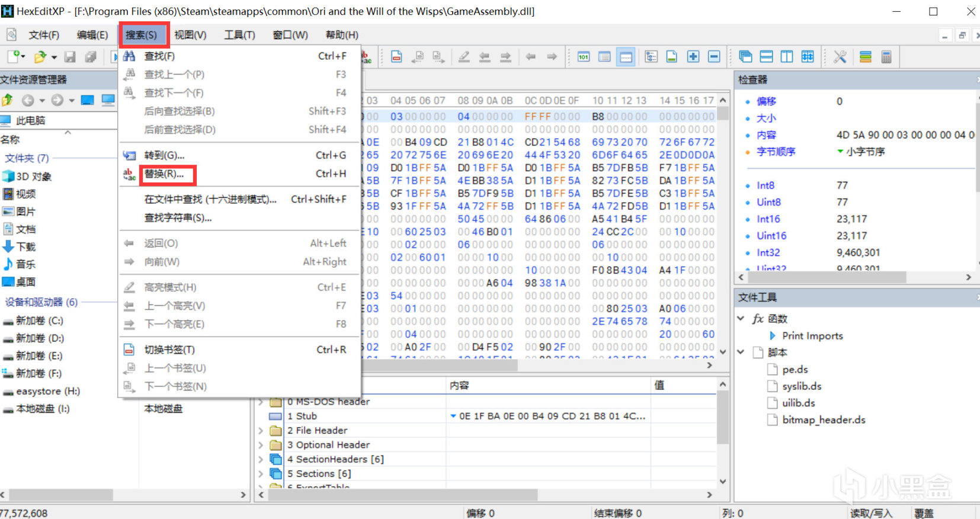Screen dimensions: 980x519
Task: Open the 编辑(E) menu
Action: [92, 35]
